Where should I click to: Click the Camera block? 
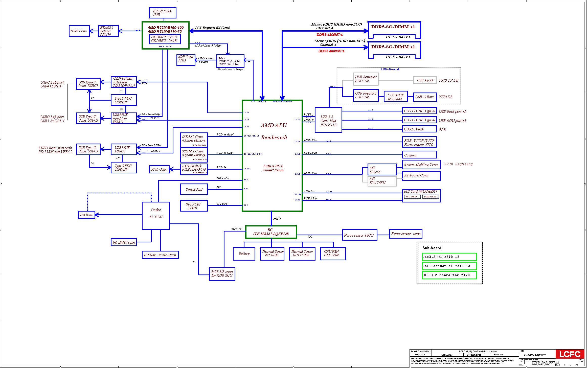point(419,155)
